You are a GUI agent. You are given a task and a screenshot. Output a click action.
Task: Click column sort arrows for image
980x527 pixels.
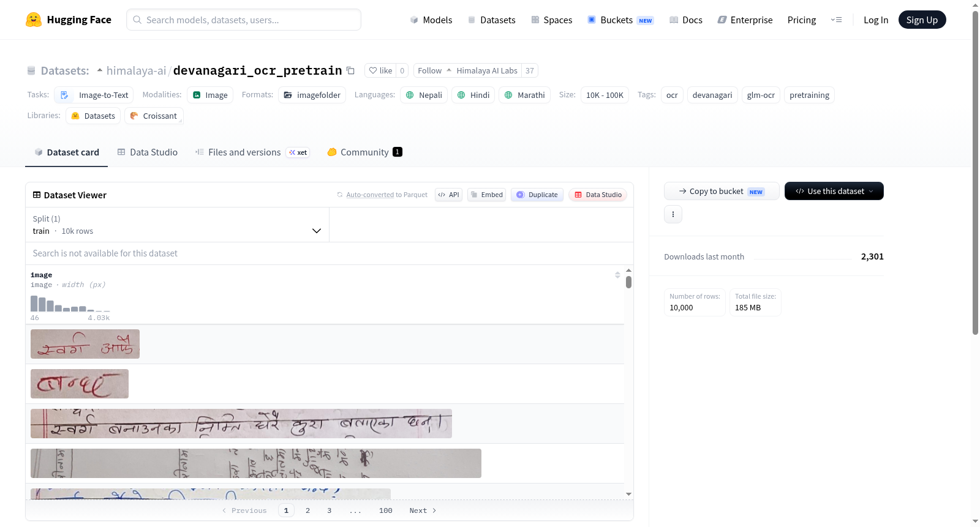617,275
